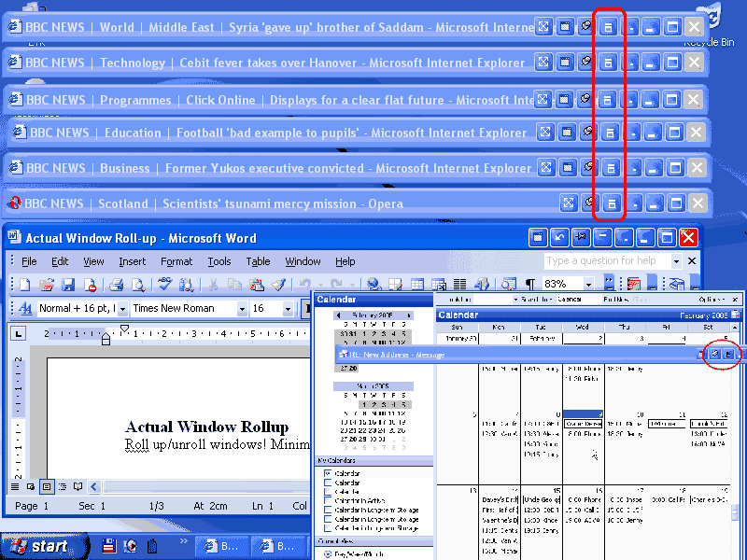Click the Insert Table icon in Word
The width and height of the screenshot is (747, 560).
(x=417, y=285)
